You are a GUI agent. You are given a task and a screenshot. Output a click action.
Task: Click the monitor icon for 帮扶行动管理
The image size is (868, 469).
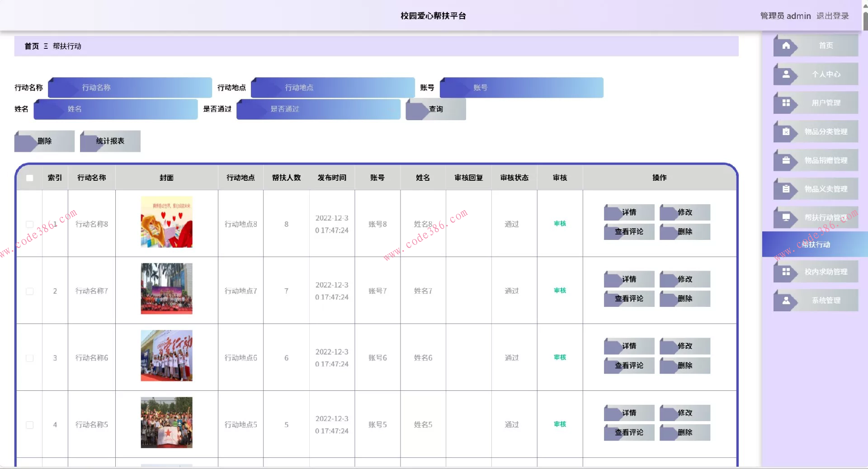click(x=786, y=218)
